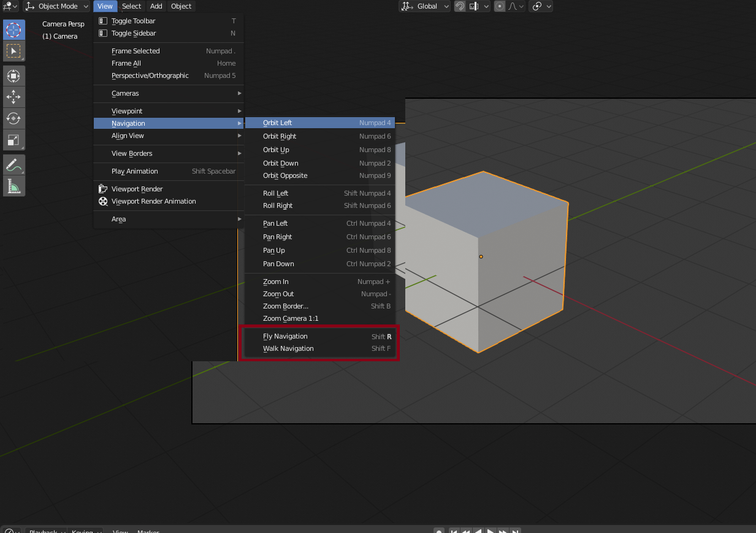Click Roll Left in Navigation submenu

click(x=319, y=193)
